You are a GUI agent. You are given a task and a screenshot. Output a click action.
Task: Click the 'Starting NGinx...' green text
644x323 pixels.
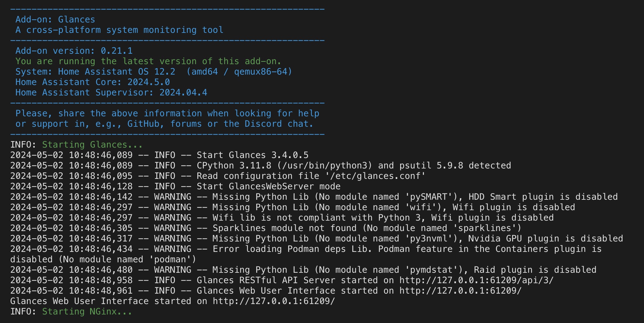coord(87,312)
